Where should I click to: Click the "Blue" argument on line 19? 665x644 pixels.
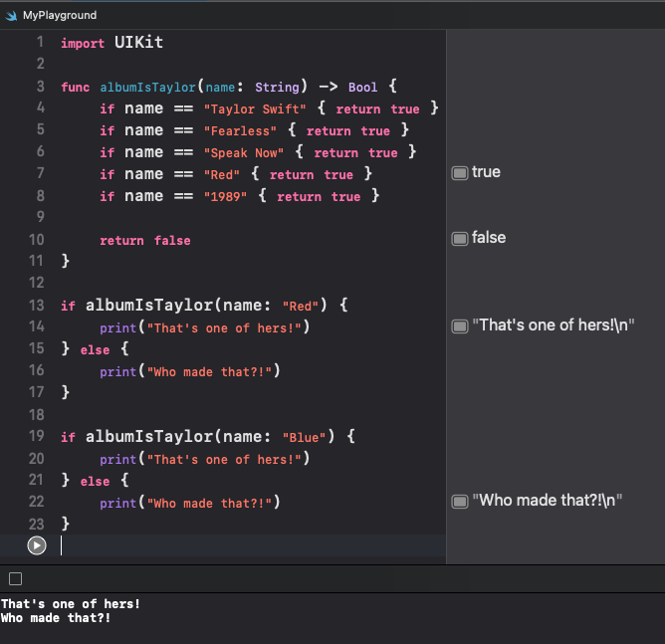coord(304,438)
